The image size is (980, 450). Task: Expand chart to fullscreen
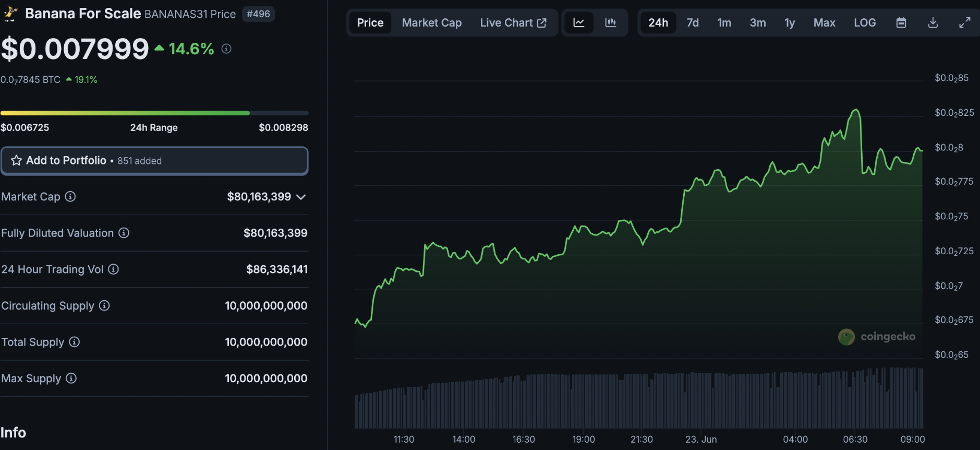pos(965,22)
